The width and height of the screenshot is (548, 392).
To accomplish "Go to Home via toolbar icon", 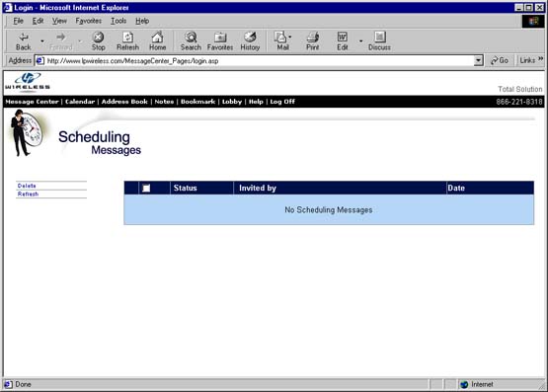I will pyautogui.click(x=157, y=41).
